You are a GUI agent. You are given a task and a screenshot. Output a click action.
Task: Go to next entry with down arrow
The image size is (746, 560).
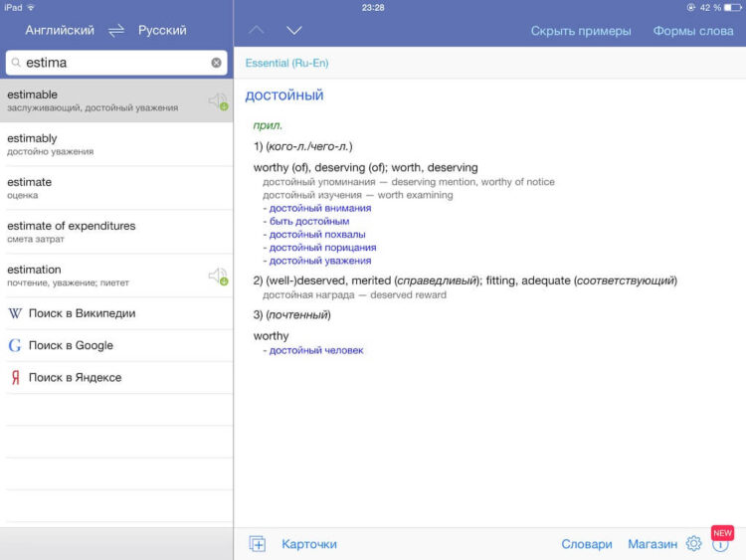pos(293,31)
